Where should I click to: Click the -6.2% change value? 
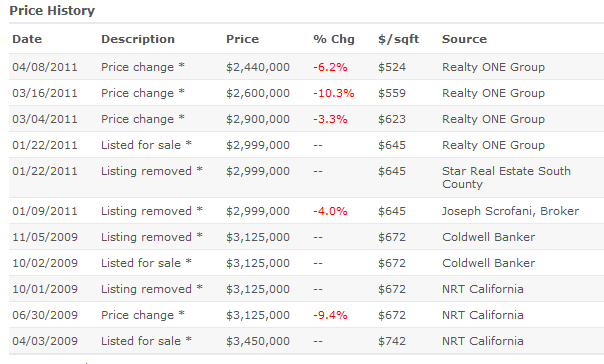330,67
